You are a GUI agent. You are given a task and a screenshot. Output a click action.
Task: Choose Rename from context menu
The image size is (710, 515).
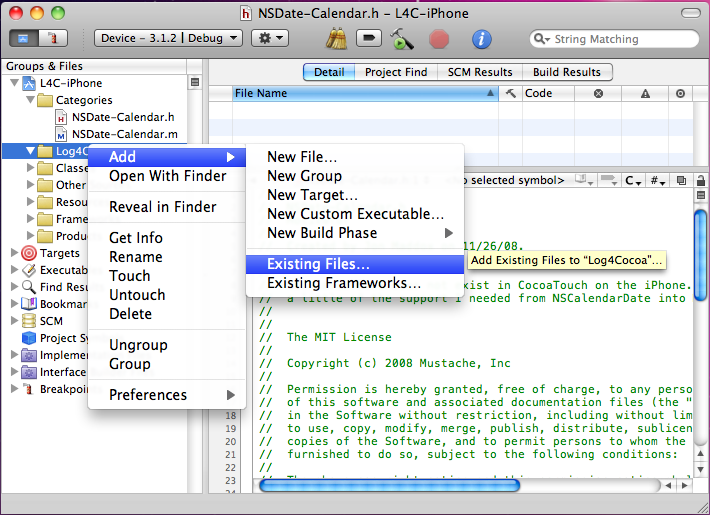[x=167, y=257]
